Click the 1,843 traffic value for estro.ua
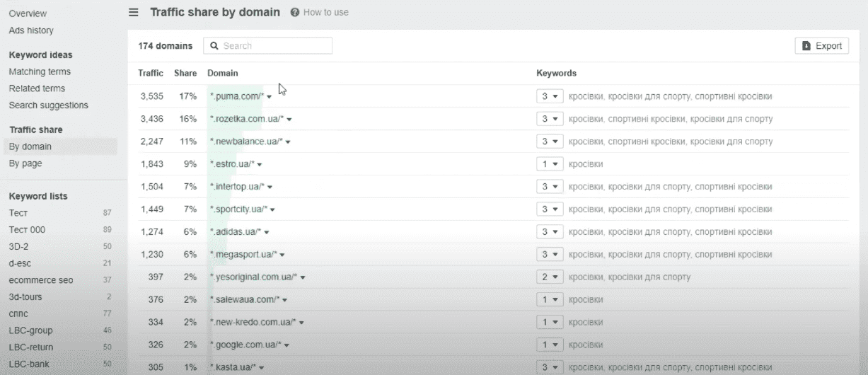The width and height of the screenshot is (868, 375). 152,164
